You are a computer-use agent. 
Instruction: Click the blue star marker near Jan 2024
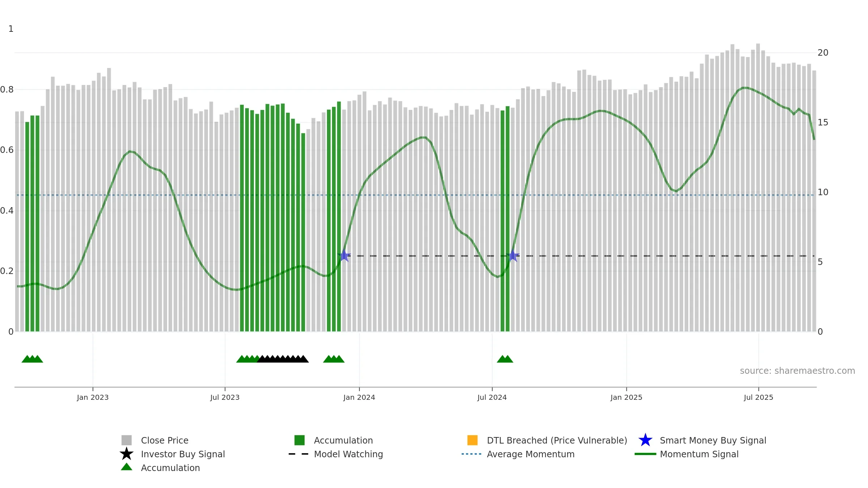[344, 256]
